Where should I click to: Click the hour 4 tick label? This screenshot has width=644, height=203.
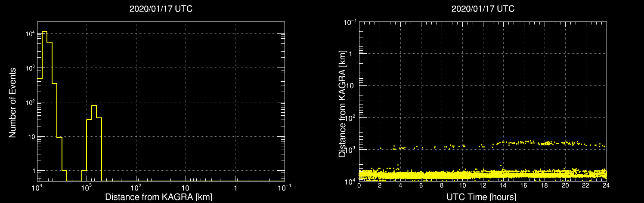(400, 185)
